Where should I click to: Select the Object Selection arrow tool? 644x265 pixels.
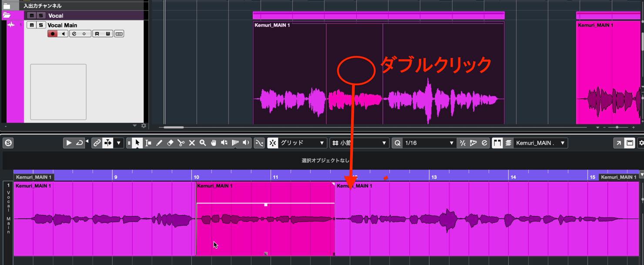click(x=138, y=143)
